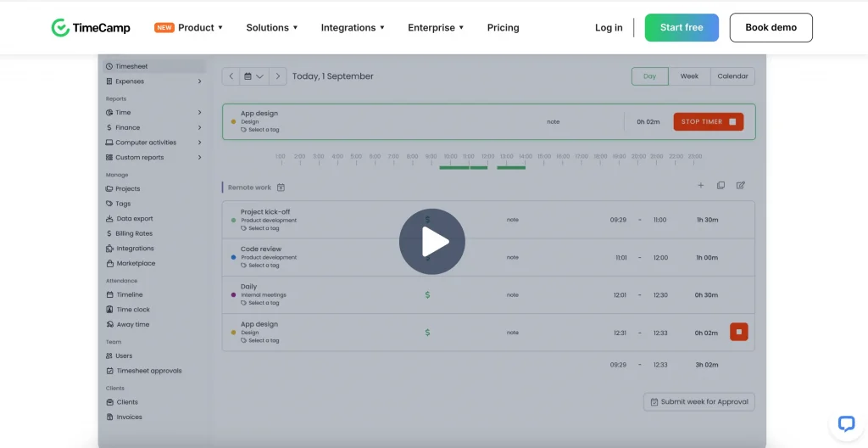The width and height of the screenshot is (868, 448).
Task: Open the chat support widget
Action: click(x=846, y=424)
